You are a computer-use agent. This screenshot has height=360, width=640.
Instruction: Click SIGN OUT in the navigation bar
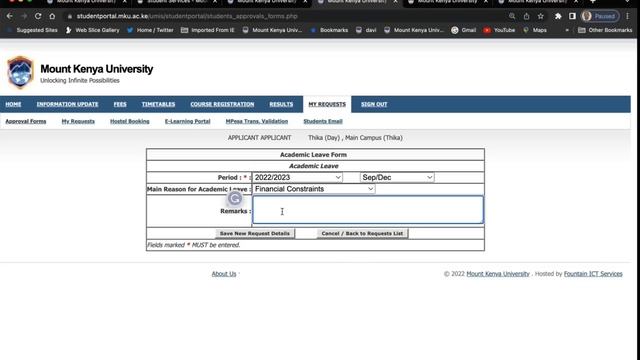[x=374, y=104]
